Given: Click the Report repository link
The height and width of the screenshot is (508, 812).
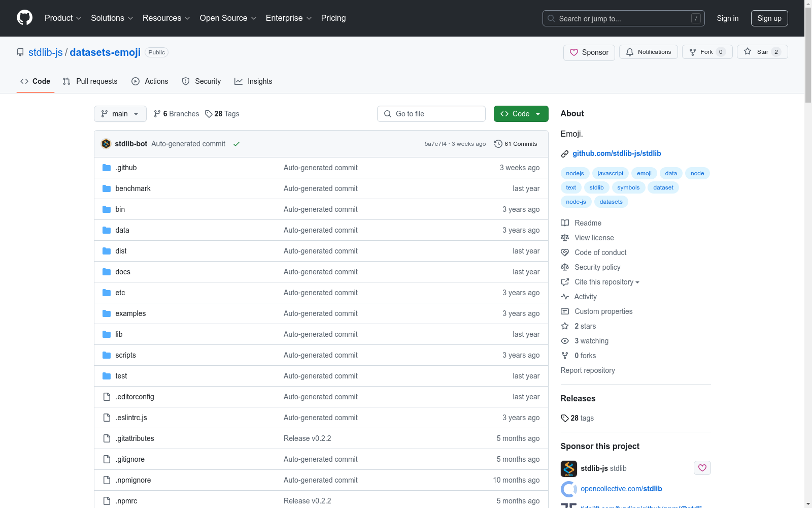Looking at the screenshot, I should point(588,370).
